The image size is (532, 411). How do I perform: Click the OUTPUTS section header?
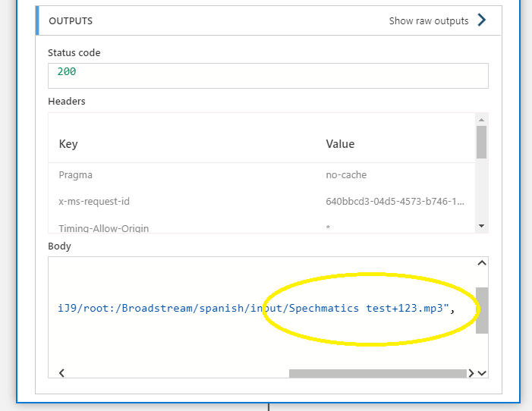pos(71,21)
